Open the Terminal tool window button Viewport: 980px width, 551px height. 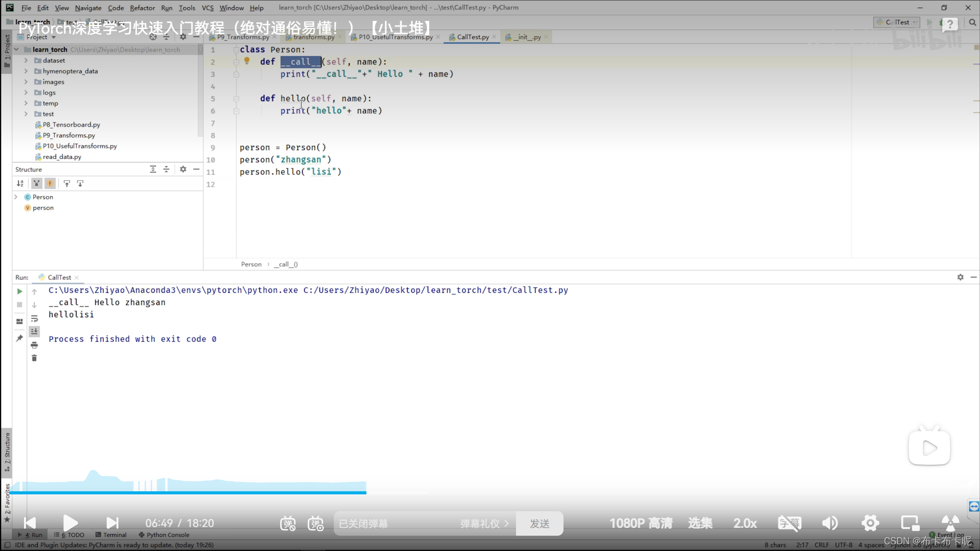111,535
